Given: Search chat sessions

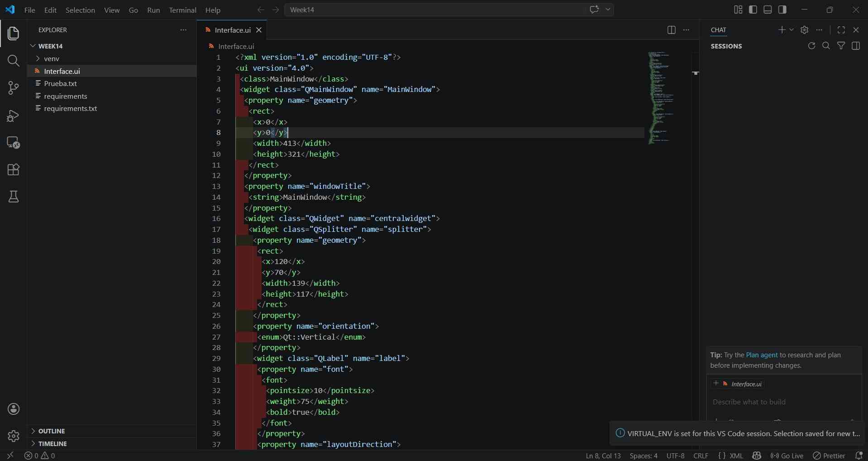Looking at the screenshot, I should (x=826, y=46).
